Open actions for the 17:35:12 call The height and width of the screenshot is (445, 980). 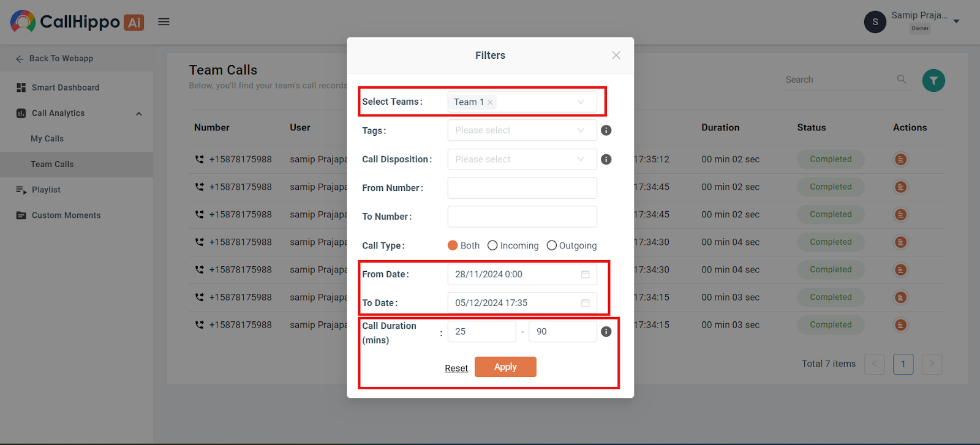tap(900, 160)
